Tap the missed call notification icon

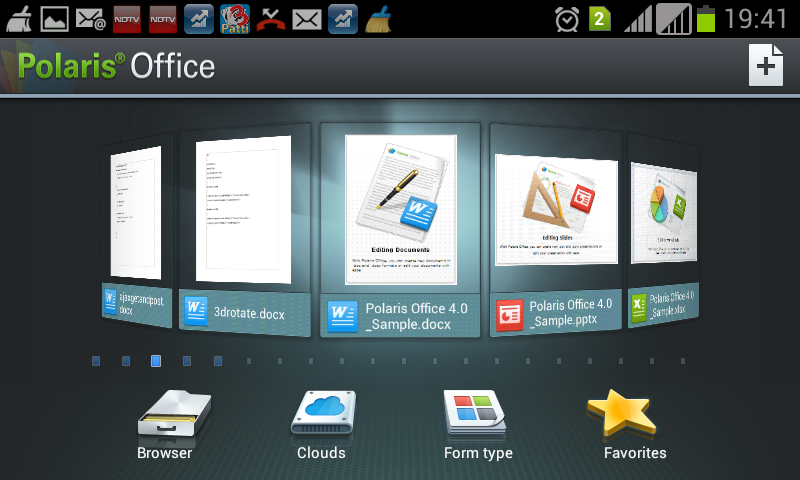271,20
